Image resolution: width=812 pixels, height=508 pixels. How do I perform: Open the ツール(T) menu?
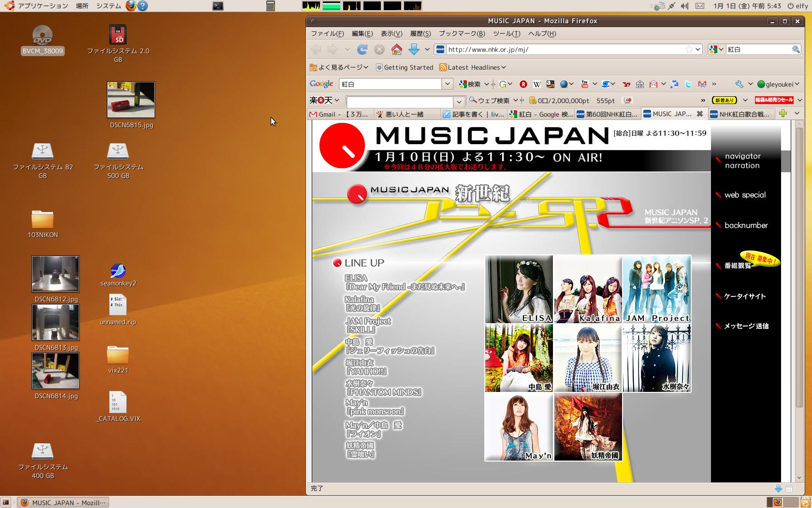point(507,33)
